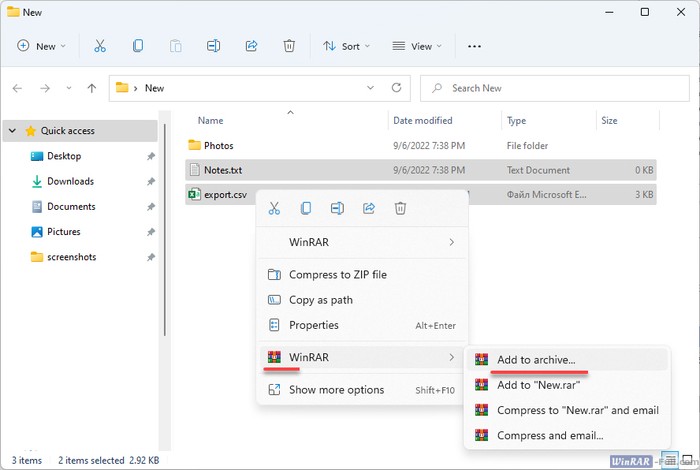
Task: Click the Up directory arrow icon
Action: point(92,88)
